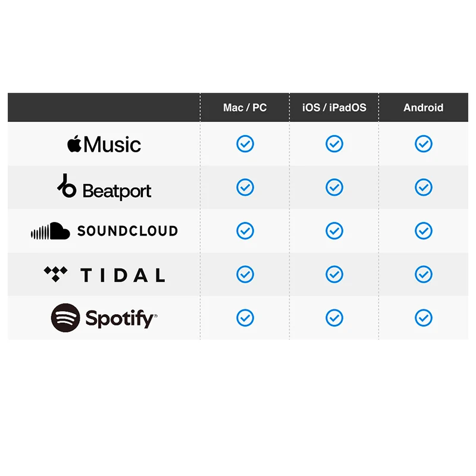Select Beatport checkmark under iOS / iPadOS
This screenshot has width=476, height=476.
(334, 187)
